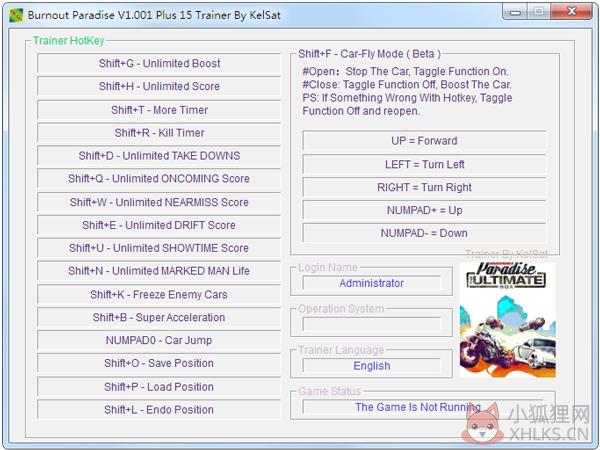Select Shift+T More Timer option
The width and height of the screenshot is (600, 450).
[x=159, y=110]
